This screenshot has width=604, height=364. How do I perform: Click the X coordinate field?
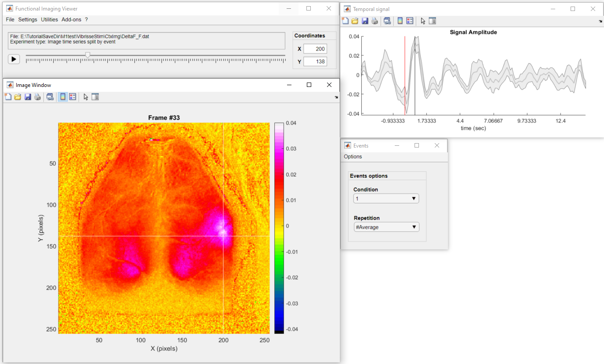[x=315, y=49]
